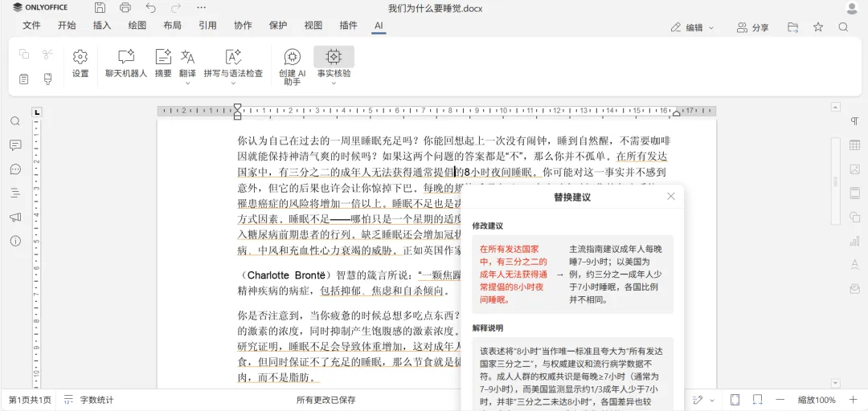Click the 缩放100% zoom label
The image size is (868, 411).
pos(817,400)
